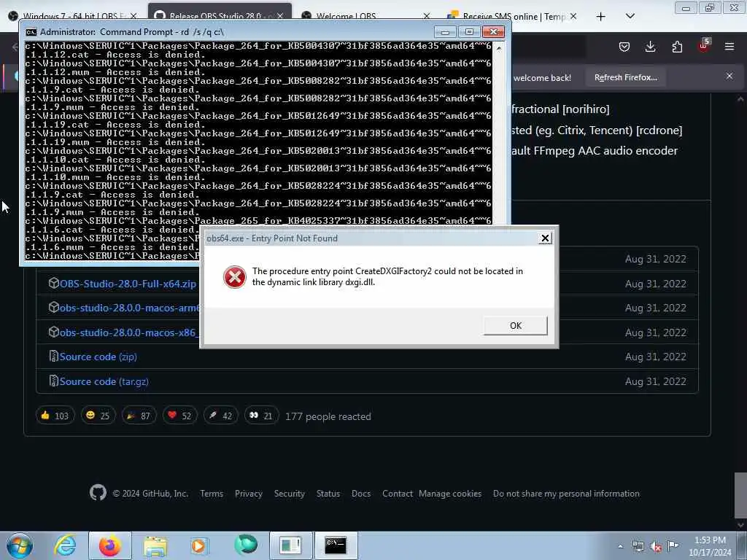The image size is (747, 560).
Task: Switch to Command Prompt in the taskbar
Action: click(336, 545)
